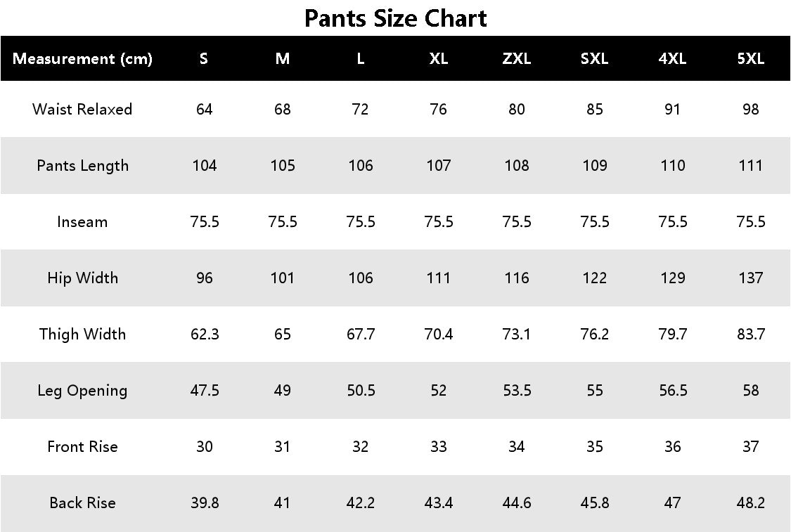The image size is (791, 532).
Task: Select Pants Length value 111 for 5XL
Action: pos(751,166)
